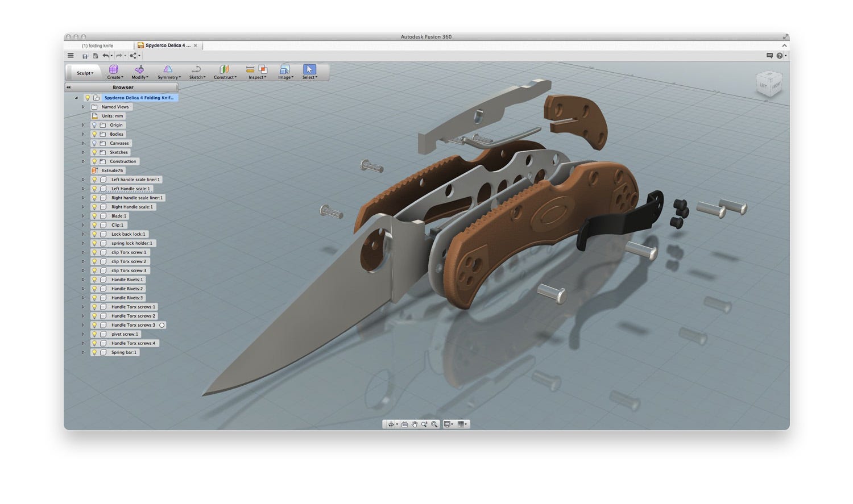Screen dimensions: 853x504
Task: Hide the Clip:1 component via bulb
Action: pyautogui.click(x=94, y=225)
